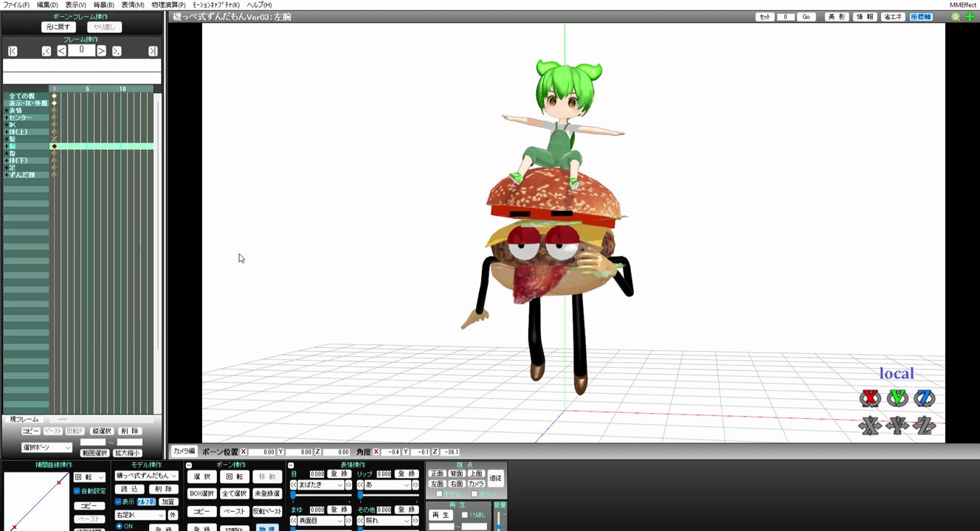This screenshot has height=531, width=980.
Task: Collapse the facial expression panel minus icon
Action: pos(291,465)
